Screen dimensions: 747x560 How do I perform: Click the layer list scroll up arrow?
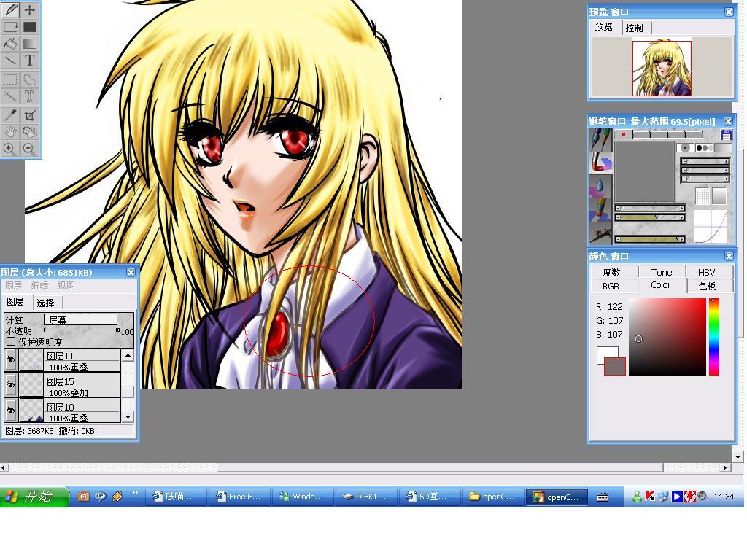128,355
